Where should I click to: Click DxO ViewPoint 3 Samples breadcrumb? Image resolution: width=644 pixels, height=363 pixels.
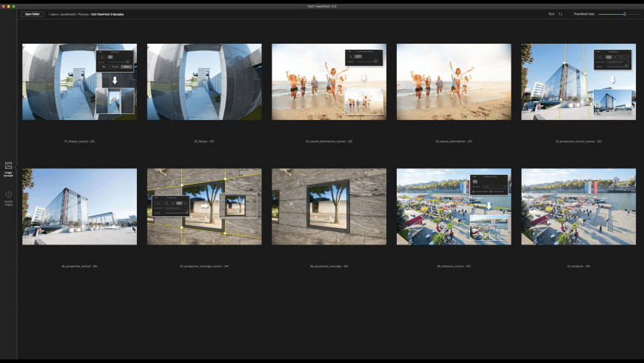(x=107, y=14)
